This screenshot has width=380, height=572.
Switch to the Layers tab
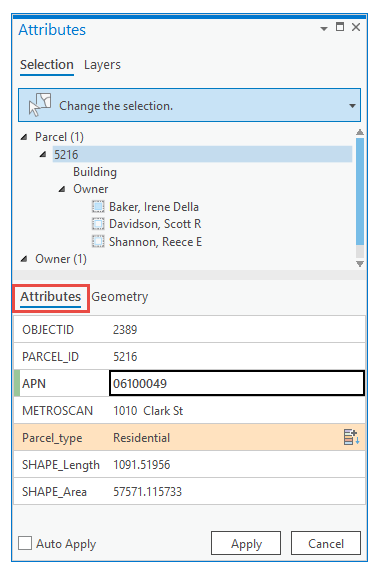coord(102,65)
